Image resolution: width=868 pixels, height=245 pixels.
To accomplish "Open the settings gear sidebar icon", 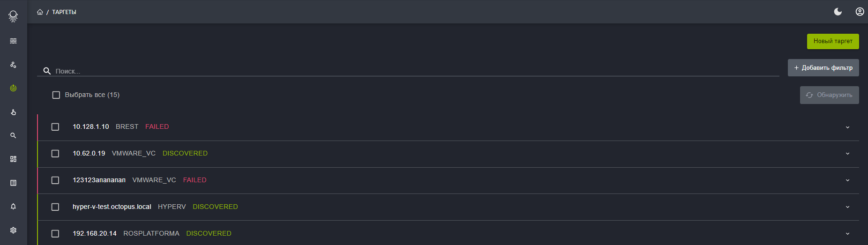I will tap(13, 230).
